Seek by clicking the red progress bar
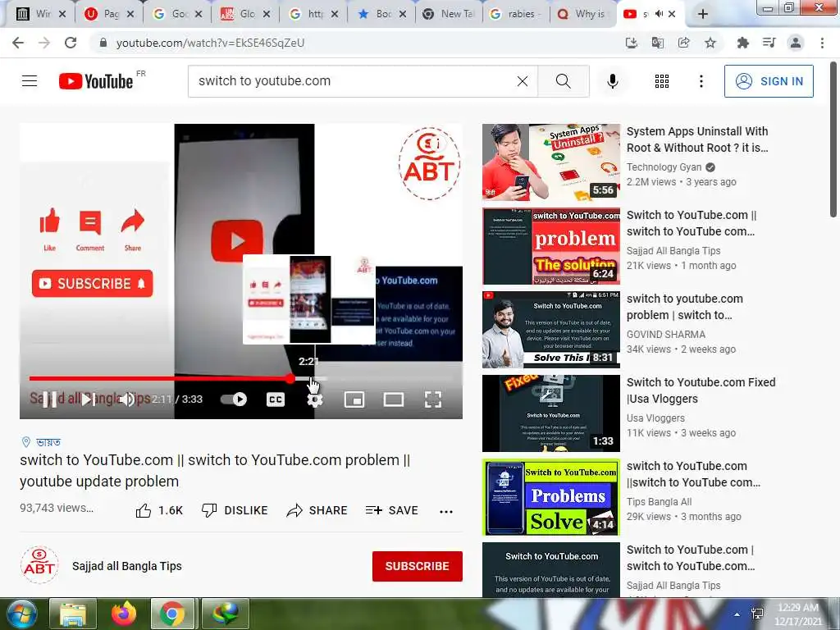Screen dimensions: 840x630 tap(160, 378)
